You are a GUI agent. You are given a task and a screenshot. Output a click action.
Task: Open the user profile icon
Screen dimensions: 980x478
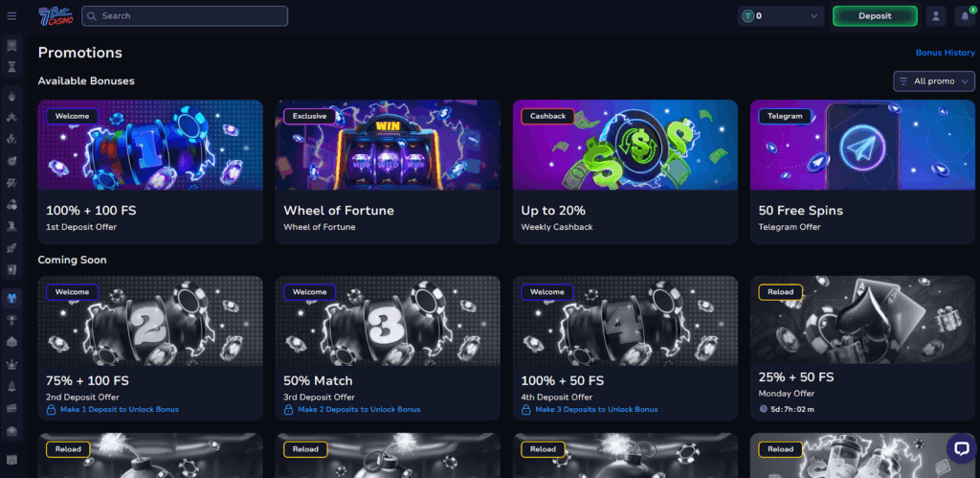(x=936, y=16)
